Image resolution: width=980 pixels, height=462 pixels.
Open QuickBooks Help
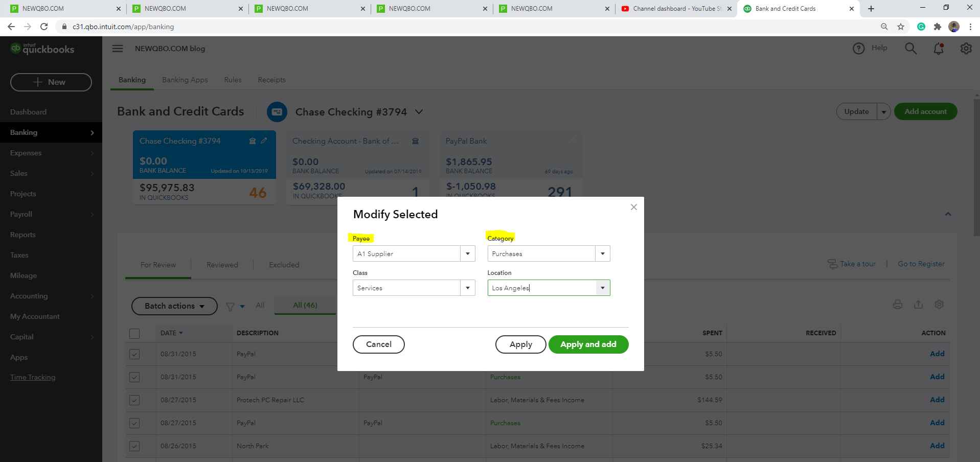[x=869, y=48]
